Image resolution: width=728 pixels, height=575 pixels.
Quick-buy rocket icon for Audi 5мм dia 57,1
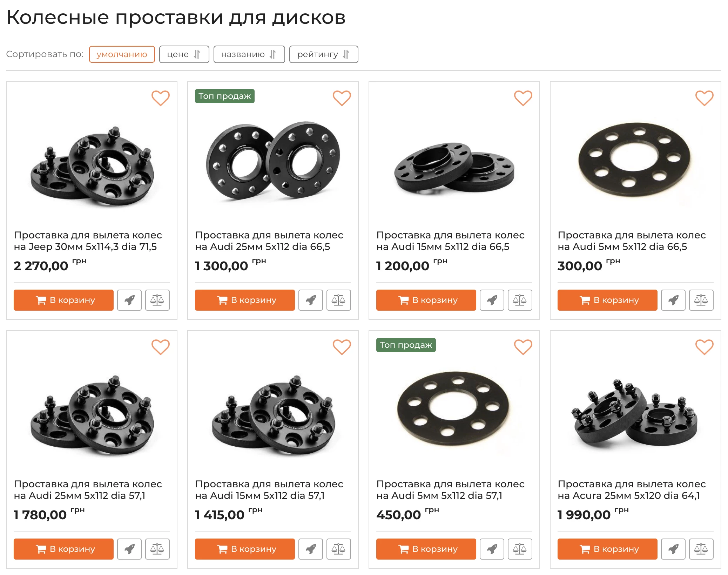tap(492, 549)
